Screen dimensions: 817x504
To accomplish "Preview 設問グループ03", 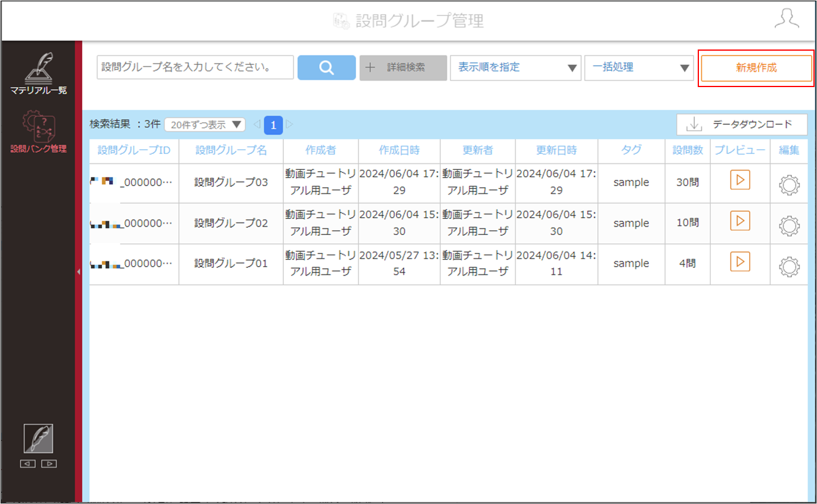I will coord(740,180).
